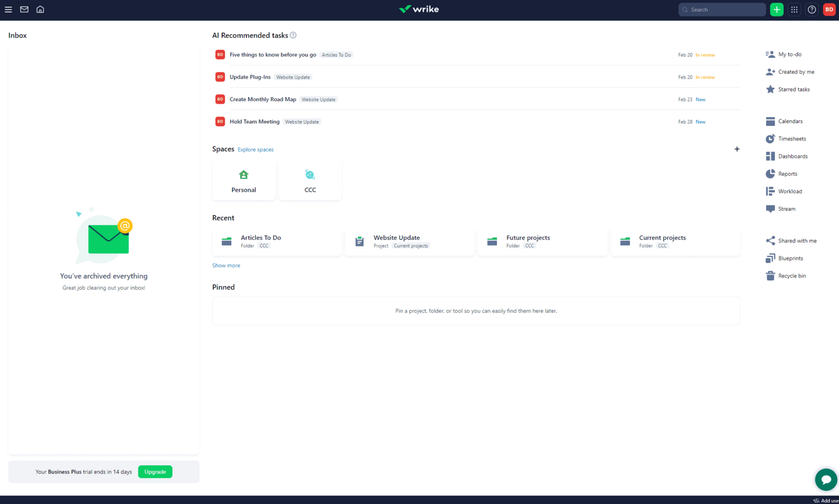Viewport: 839px width, 504px height.
Task: Click the Articles To Do tag on first task
Action: tap(336, 55)
